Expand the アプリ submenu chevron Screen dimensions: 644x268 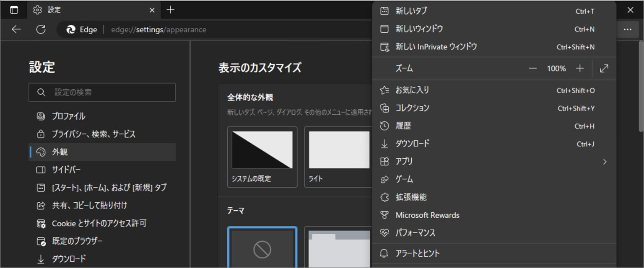[x=605, y=162]
